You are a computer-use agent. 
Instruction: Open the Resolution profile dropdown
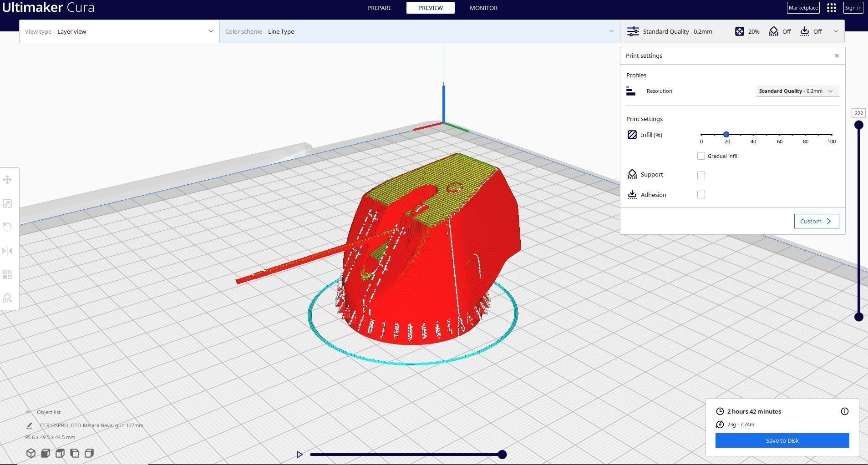(x=797, y=91)
